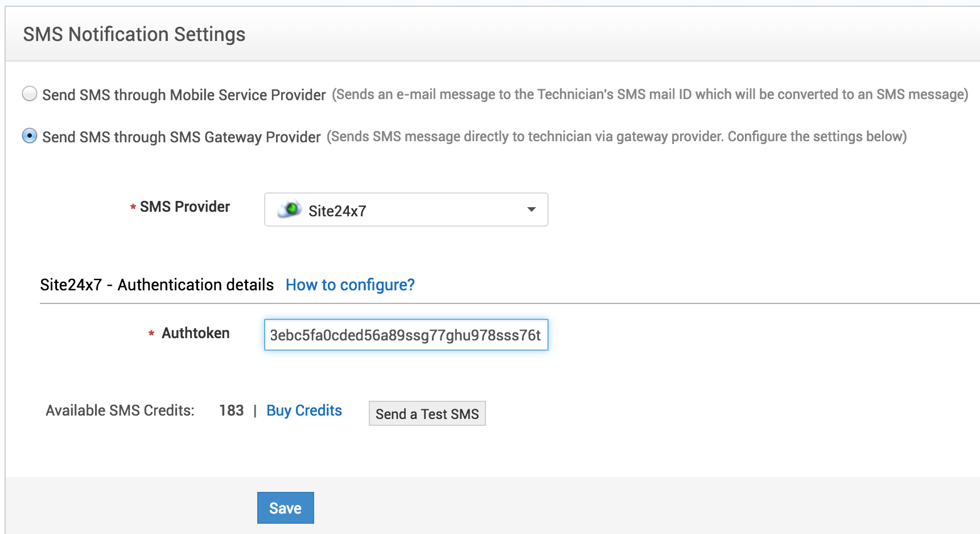This screenshot has width=980, height=534.
Task: Click the "Send SMS through SMS Gateway Provider" label
Action: point(182,137)
